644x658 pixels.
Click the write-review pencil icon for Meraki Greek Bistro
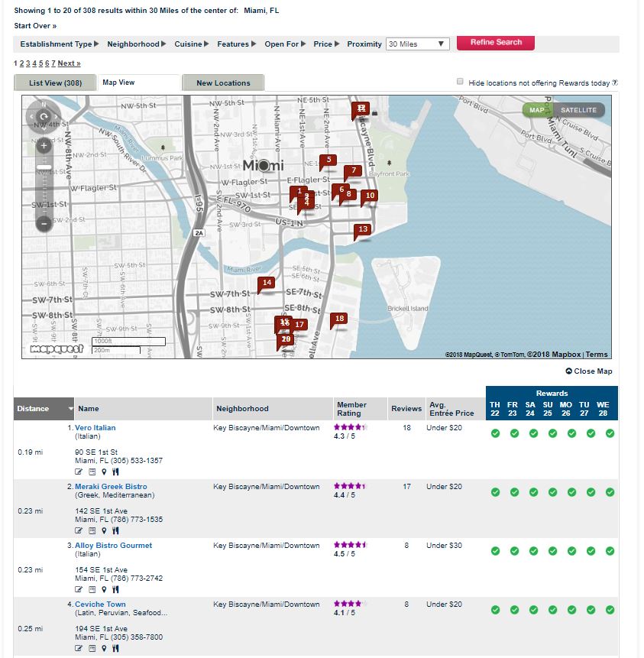[79, 530]
